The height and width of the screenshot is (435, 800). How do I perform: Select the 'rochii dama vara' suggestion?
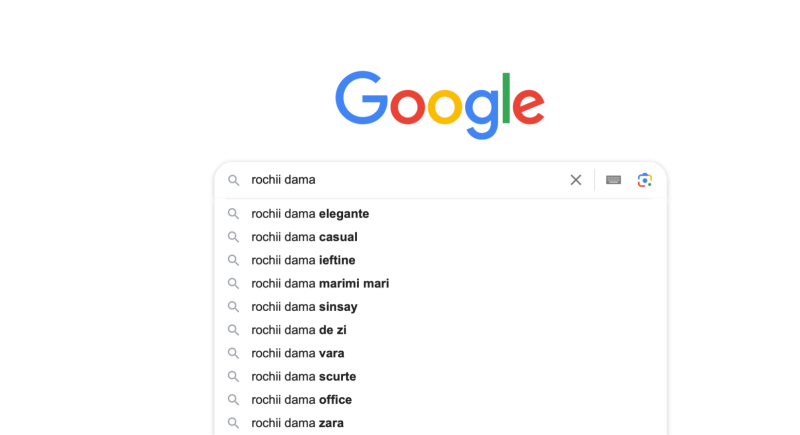[x=298, y=353]
